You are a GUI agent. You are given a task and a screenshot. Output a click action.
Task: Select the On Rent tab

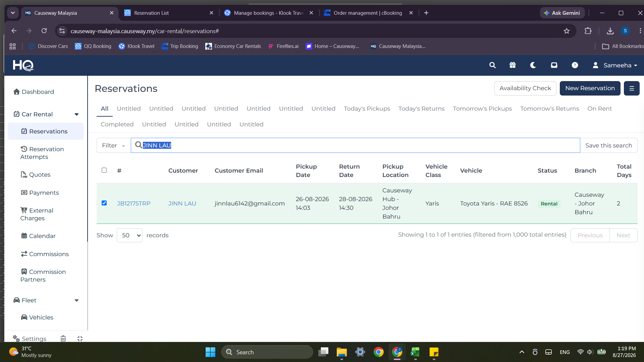pyautogui.click(x=599, y=109)
